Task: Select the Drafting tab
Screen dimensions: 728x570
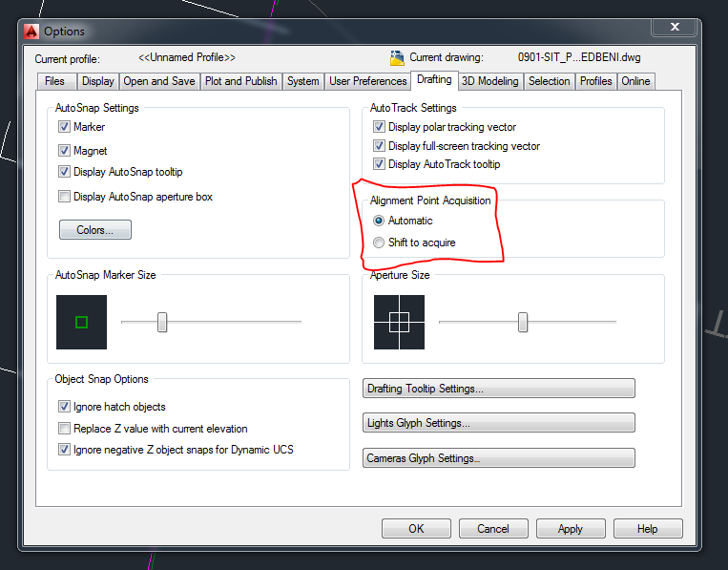Action: pyautogui.click(x=434, y=80)
